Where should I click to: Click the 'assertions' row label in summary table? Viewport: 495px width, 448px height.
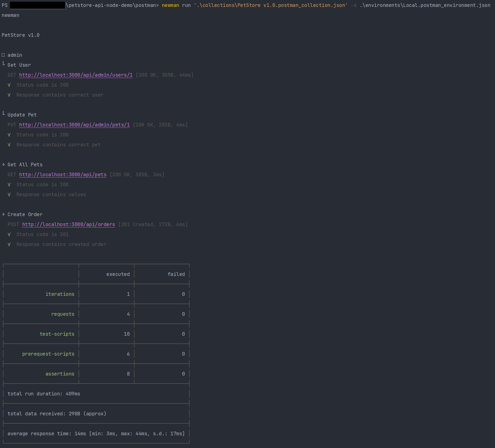[60, 374]
